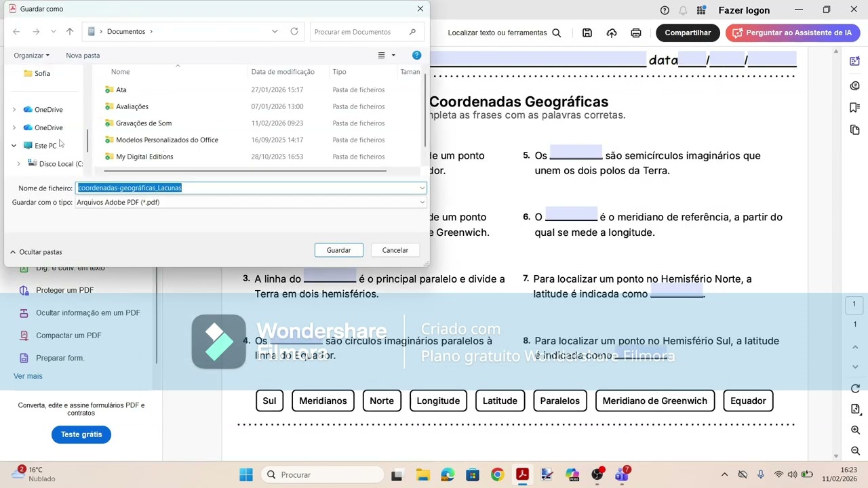Open the Organizar menu
This screenshot has height=488, width=868.
click(31, 56)
